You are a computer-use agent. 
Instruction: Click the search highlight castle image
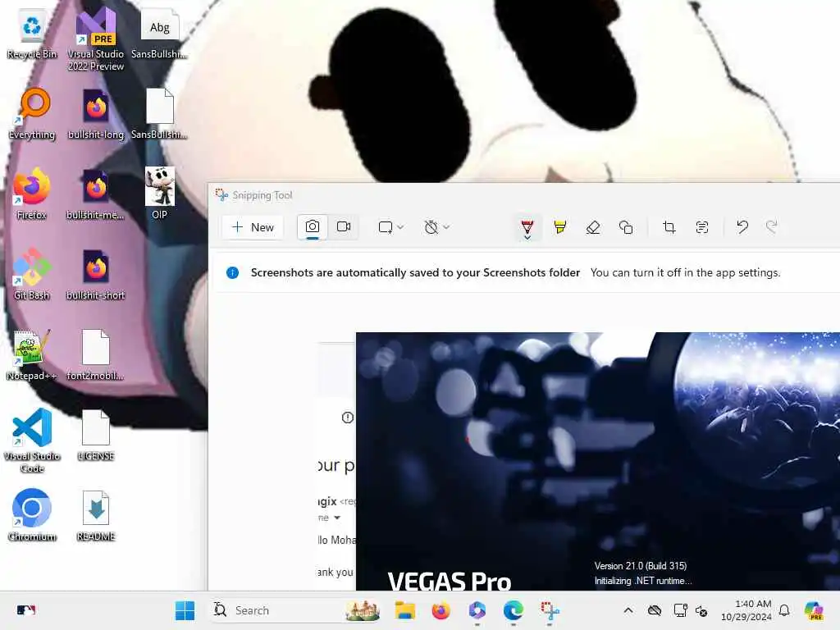363,610
